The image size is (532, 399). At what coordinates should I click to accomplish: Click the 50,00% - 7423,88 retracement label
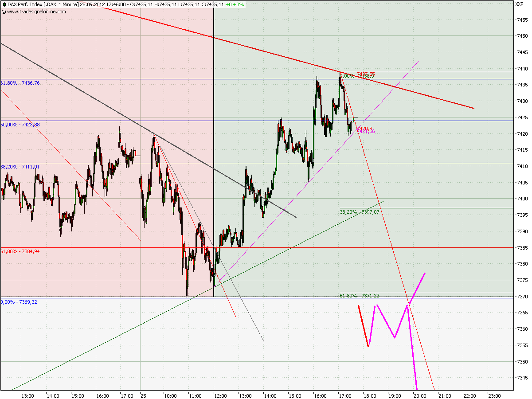click(x=20, y=125)
